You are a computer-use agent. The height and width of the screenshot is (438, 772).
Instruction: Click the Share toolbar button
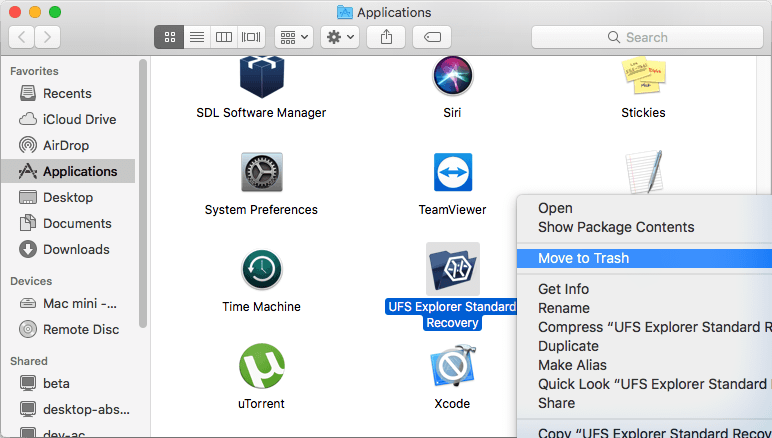(386, 37)
